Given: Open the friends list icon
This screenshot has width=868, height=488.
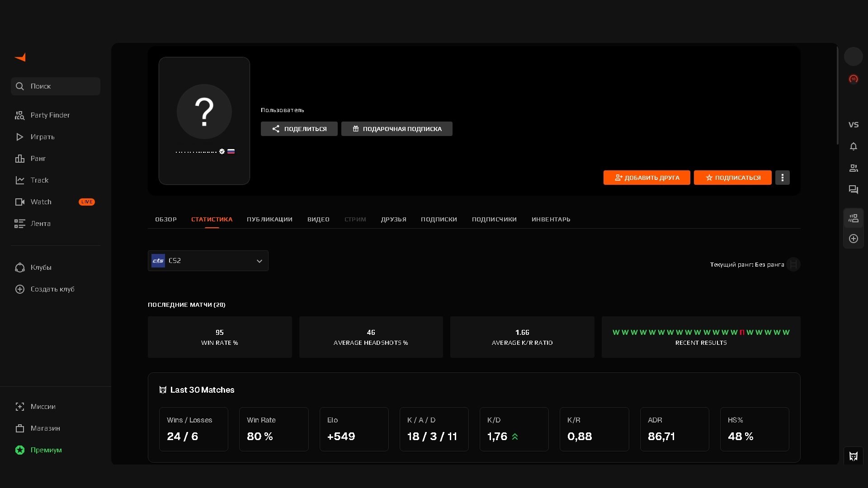Looking at the screenshot, I should pyautogui.click(x=853, y=168).
